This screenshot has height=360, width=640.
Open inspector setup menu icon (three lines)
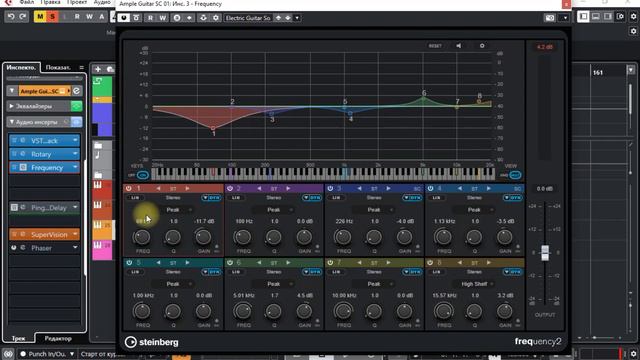(x=82, y=67)
